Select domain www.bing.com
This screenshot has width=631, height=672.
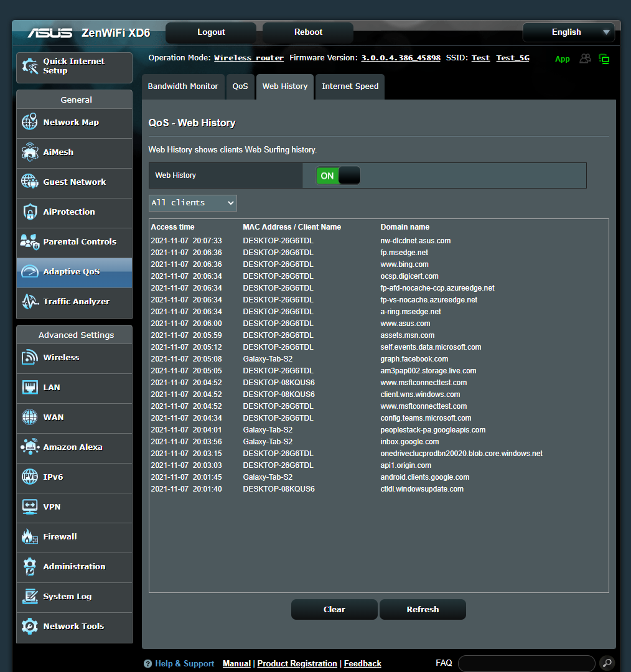tap(404, 264)
